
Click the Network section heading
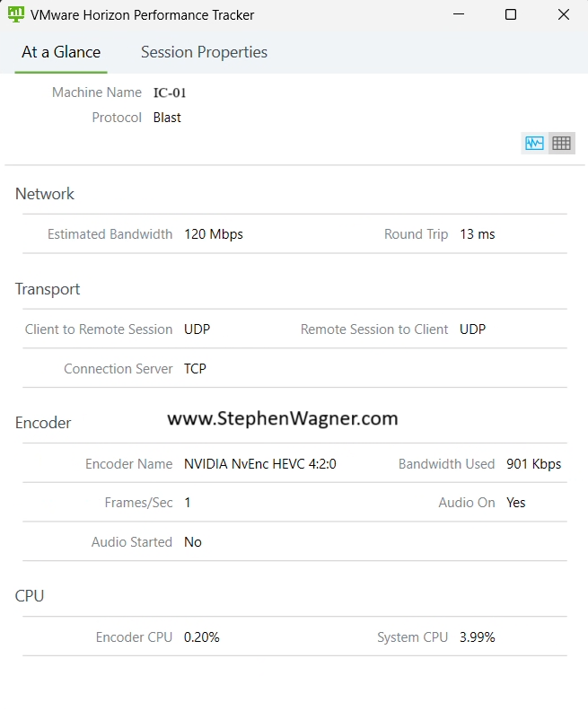coord(44,194)
